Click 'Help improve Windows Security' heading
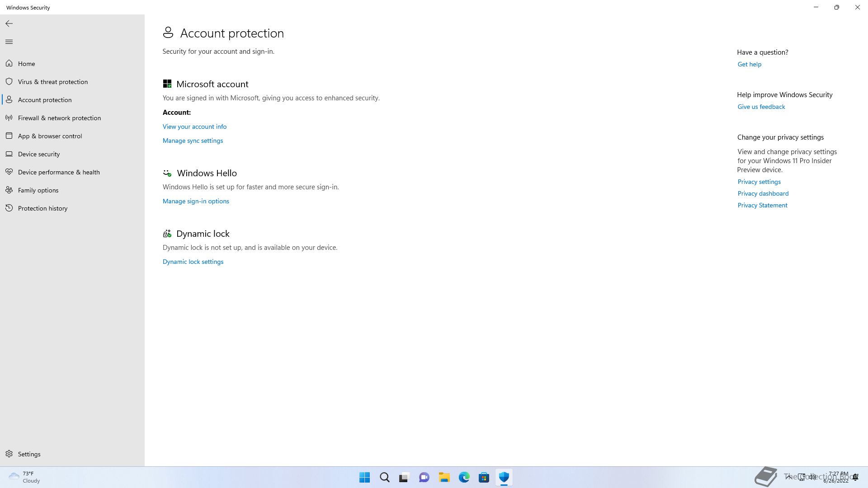Viewport: 868px width, 488px height. pyautogui.click(x=784, y=95)
